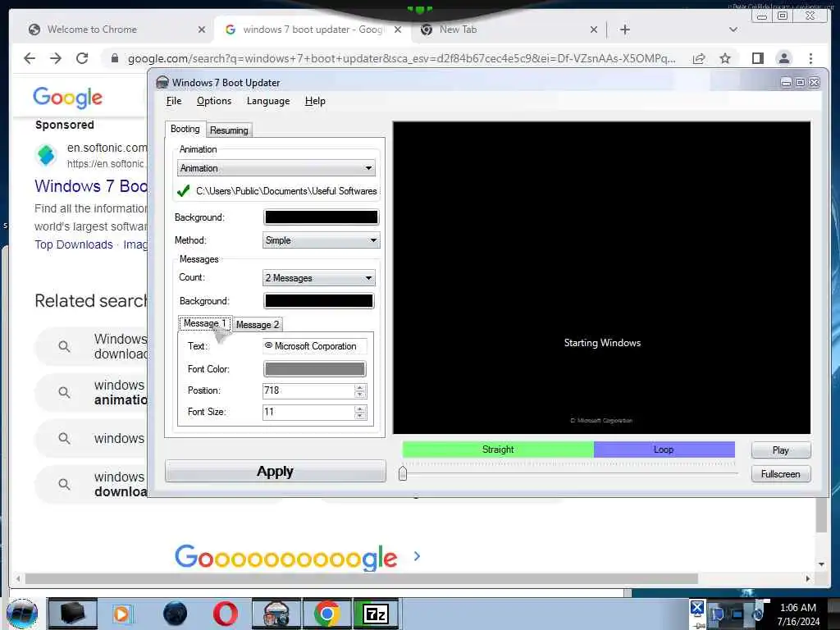The image size is (840, 630).
Task: Select the Message 2 tab
Action: [x=258, y=325]
